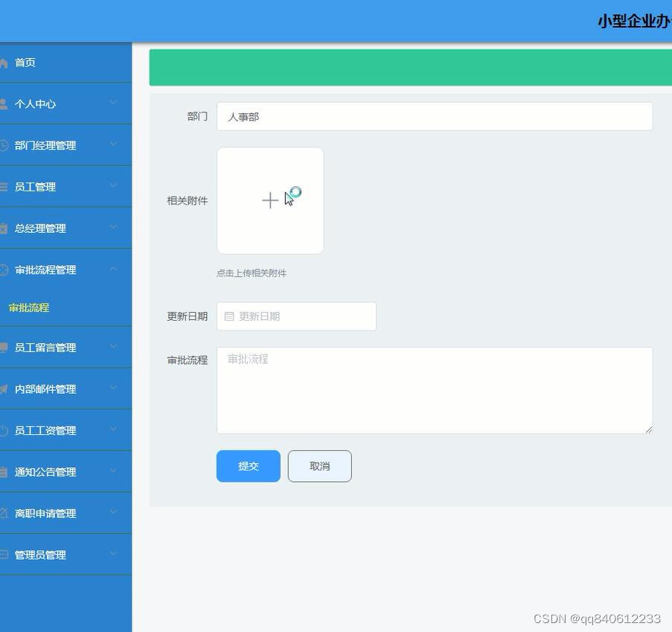Collapse the 审批流程管理 menu section
Screen dimensions: 672x632
[x=67, y=269]
